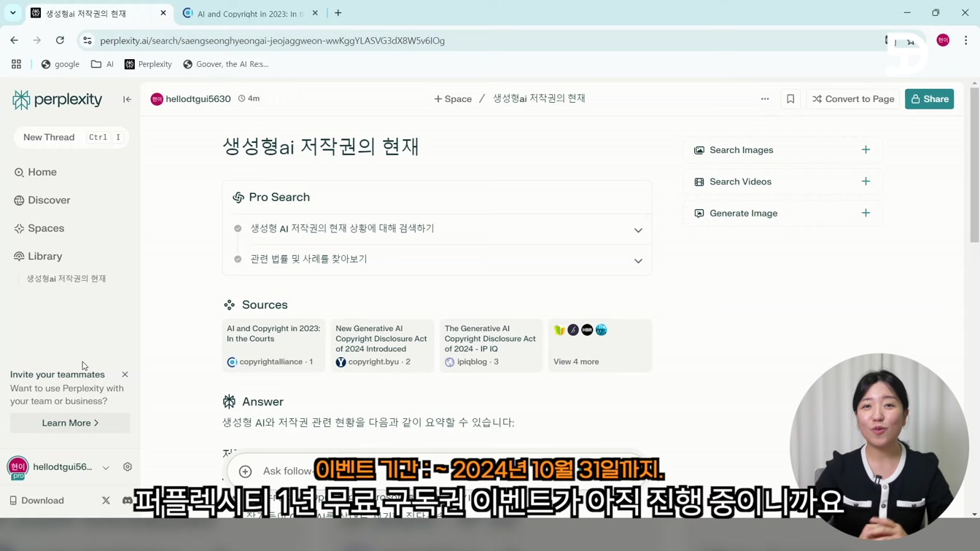Select the 생성형ai 저작권의 현재 library thread
Viewport: 980px width, 551px height.
tap(66, 278)
